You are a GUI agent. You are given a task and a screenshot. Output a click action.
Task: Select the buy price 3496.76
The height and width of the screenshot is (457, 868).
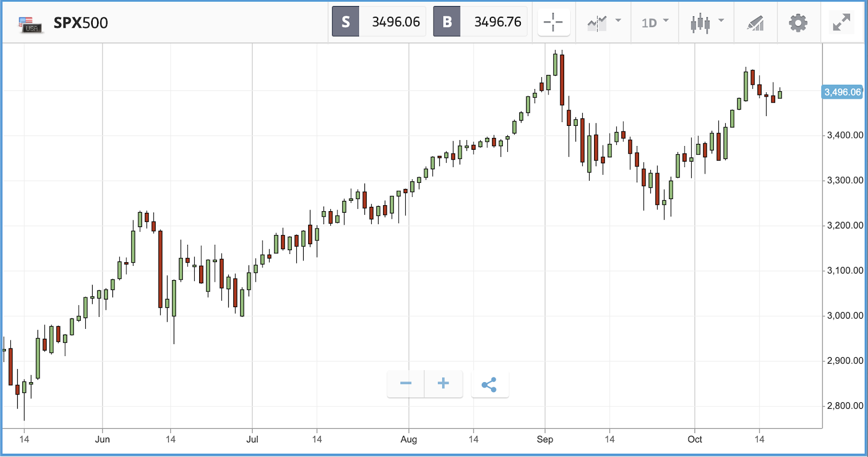[497, 22]
